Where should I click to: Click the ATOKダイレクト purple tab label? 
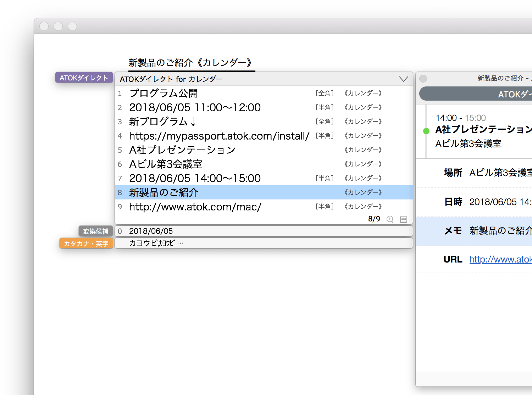coord(84,78)
